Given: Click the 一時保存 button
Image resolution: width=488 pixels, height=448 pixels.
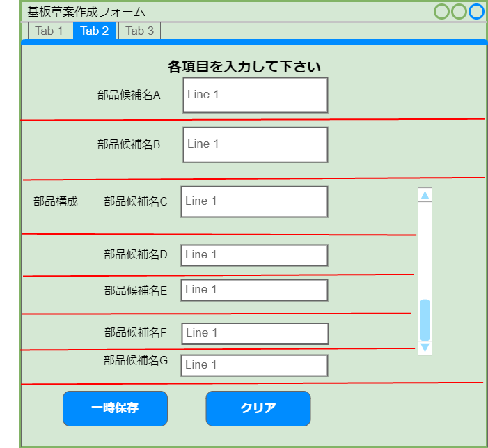Looking at the screenshot, I should point(115,408).
